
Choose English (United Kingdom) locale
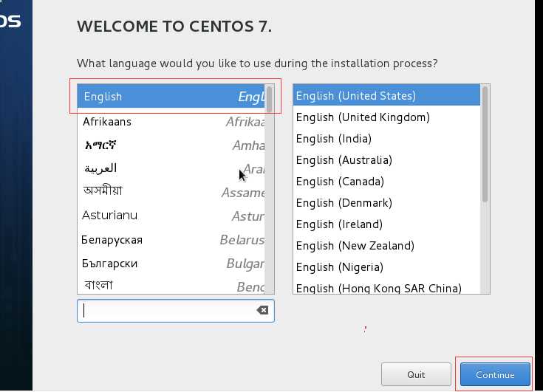(x=386, y=117)
